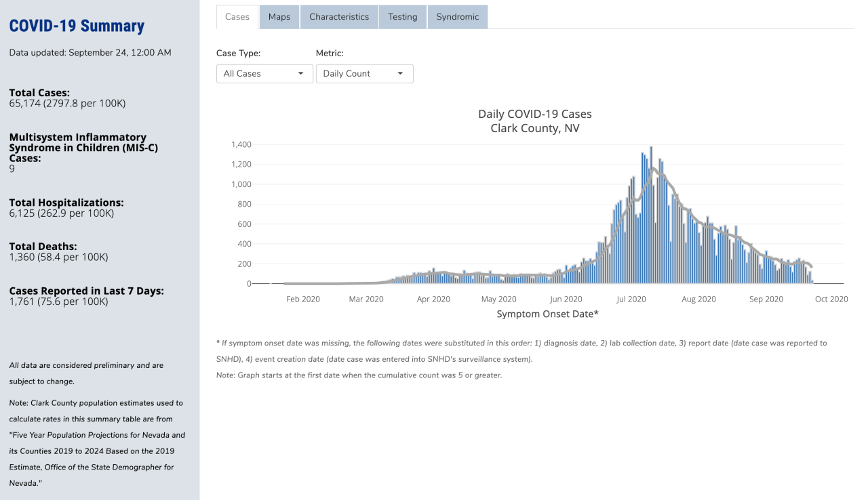
Task: Click the Metric label
Action: (x=330, y=53)
